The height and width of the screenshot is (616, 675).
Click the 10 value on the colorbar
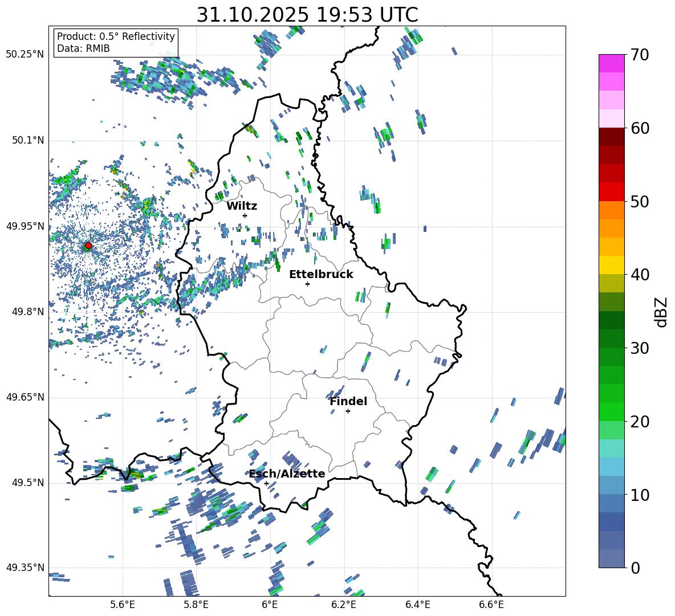640,495
